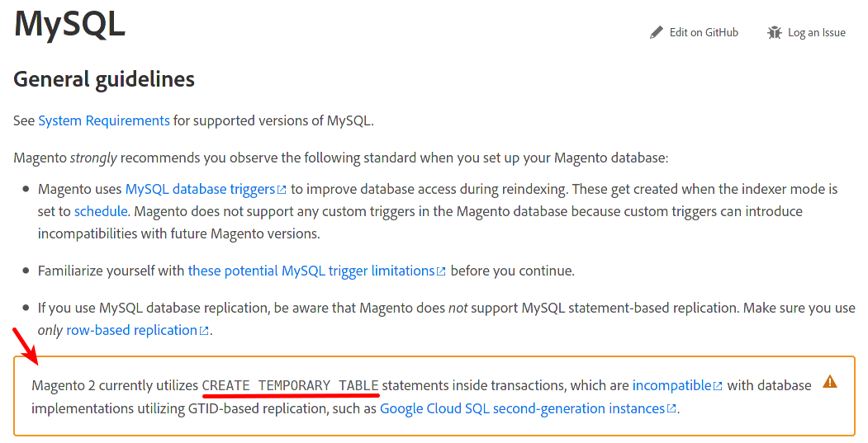Click external-link icon after trigger limitations link
This screenshot has height=443, width=868.
coord(441,271)
